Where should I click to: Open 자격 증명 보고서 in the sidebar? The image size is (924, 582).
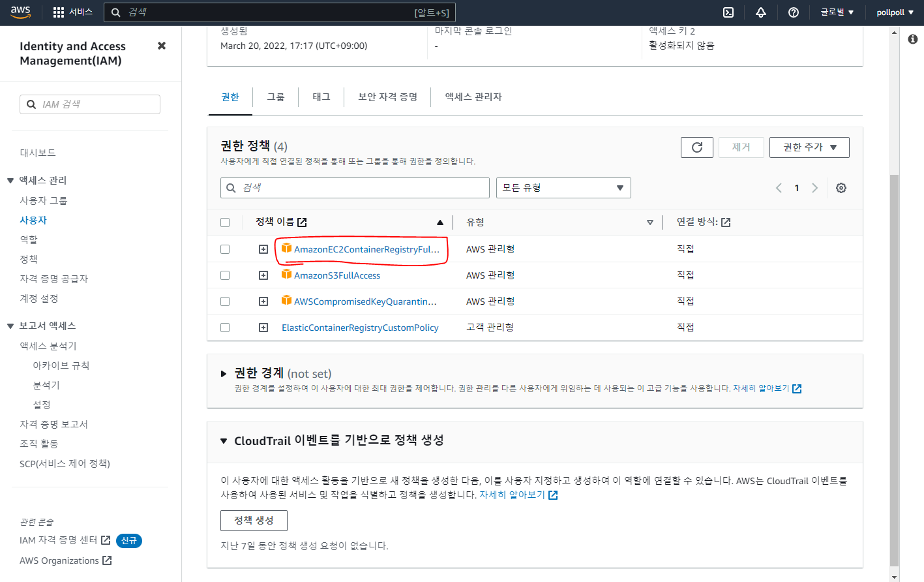click(53, 425)
